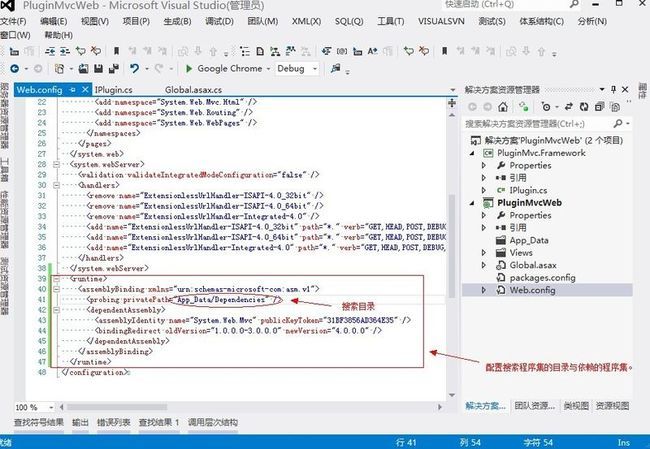Click the vertical scrollbar thumb in the editor

(x=452, y=247)
